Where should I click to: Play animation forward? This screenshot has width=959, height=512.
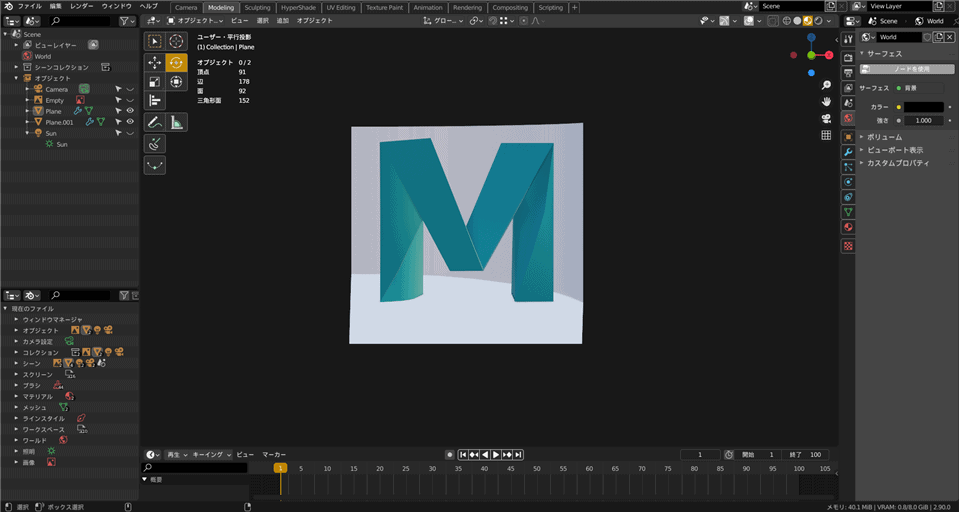click(496, 454)
